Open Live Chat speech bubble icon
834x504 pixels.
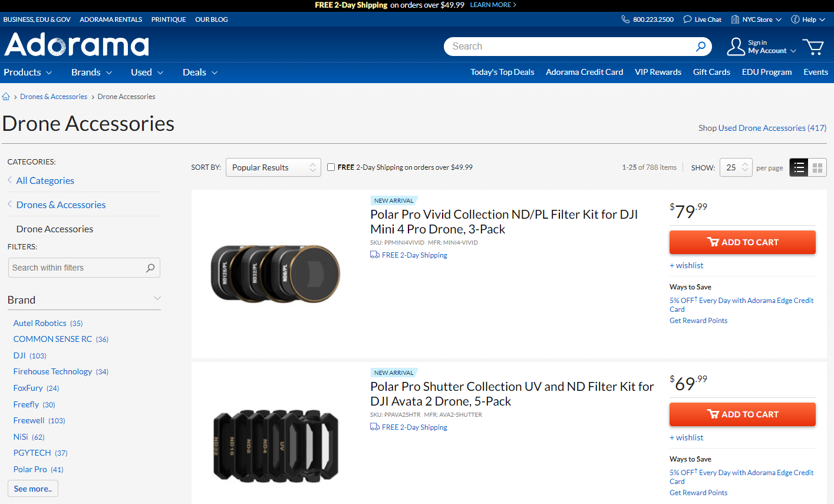687,19
